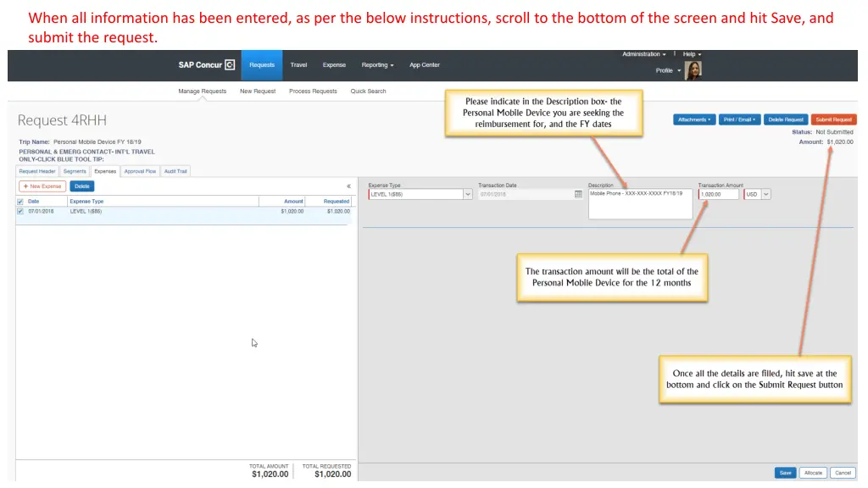
Task: Open the USD currency dropdown
Action: [x=765, y=194]
